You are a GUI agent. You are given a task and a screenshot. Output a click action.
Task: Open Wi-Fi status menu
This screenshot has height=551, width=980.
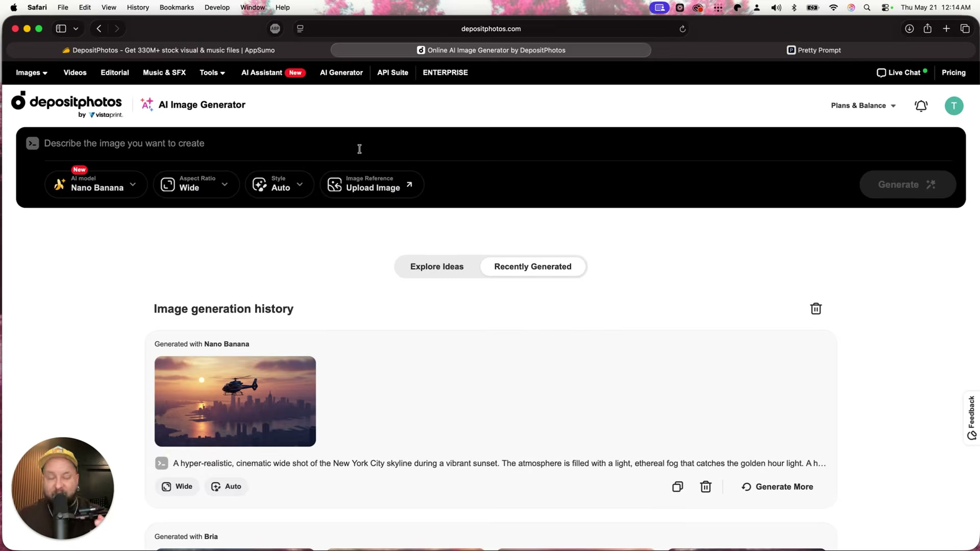tap(834, 8)
